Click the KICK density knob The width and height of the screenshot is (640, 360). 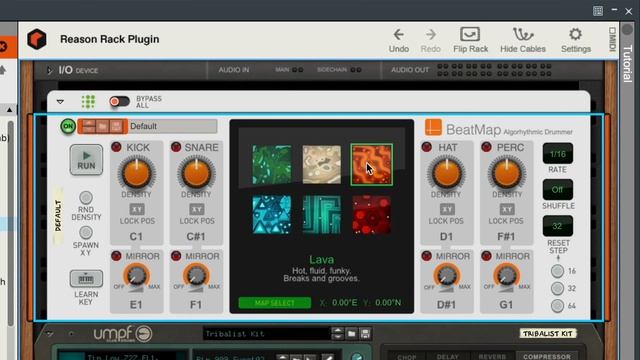(137, 173)
